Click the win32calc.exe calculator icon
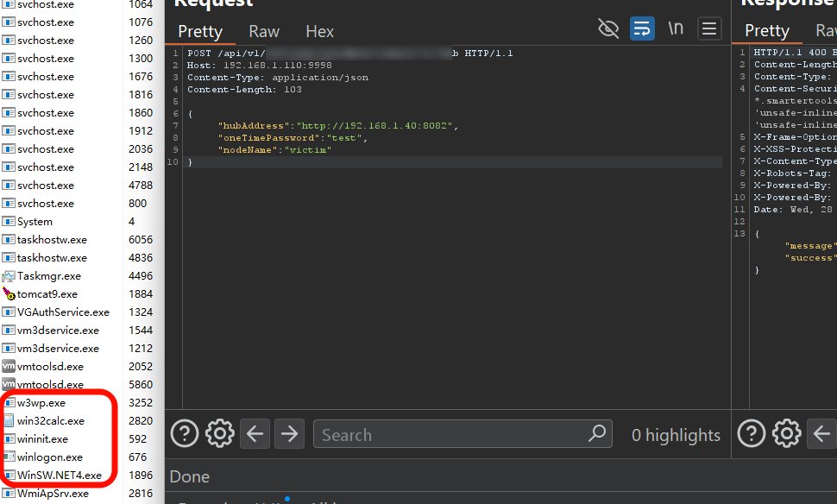Screen dimensions: 837x504 (9, 420)
